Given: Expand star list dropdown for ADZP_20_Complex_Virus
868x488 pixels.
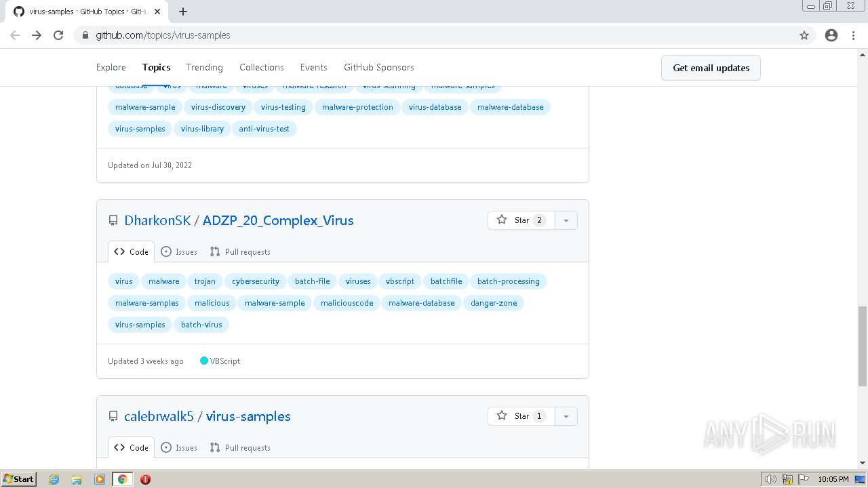Looking at the screenshot, I should coord(566,220).
